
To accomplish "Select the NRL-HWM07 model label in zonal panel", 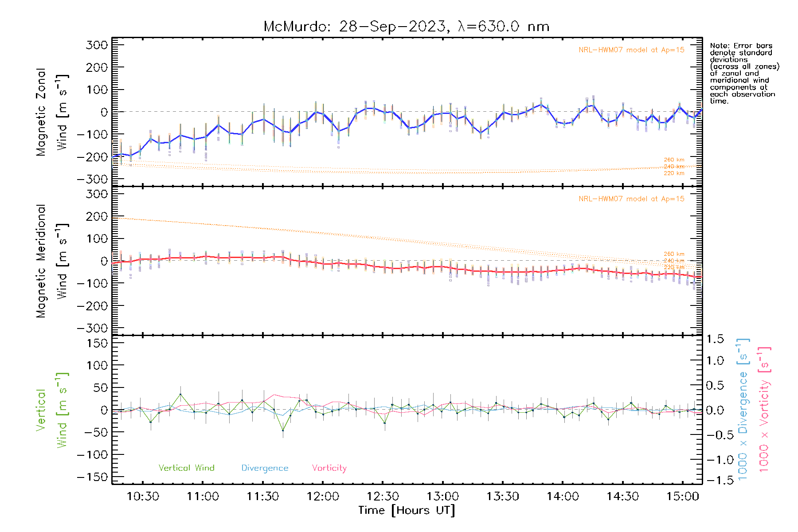I will pos(631,50).
